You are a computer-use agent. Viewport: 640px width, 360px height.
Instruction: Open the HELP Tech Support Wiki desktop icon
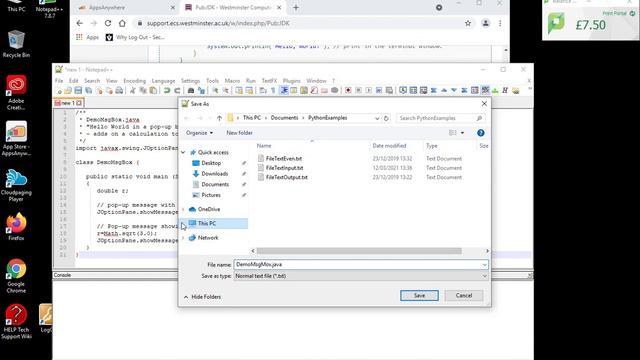[16, 322]
